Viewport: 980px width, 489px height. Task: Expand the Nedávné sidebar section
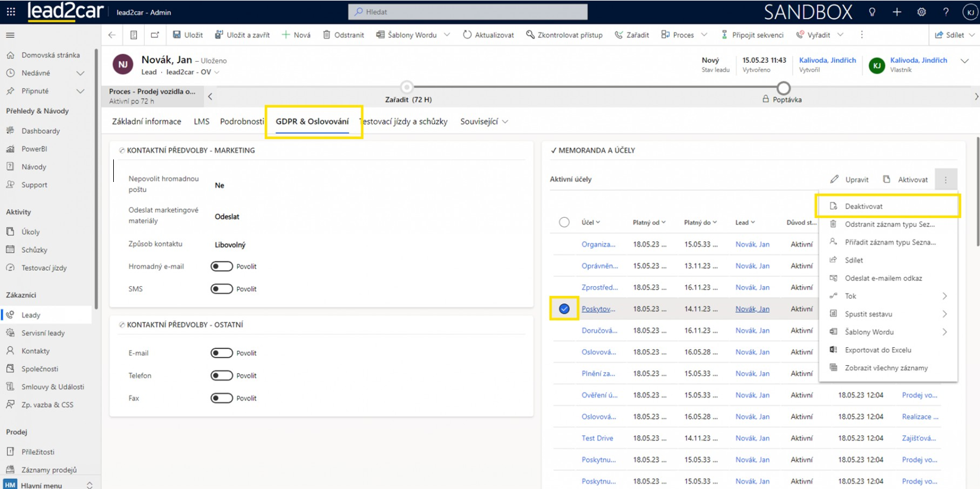pos(80,73)
